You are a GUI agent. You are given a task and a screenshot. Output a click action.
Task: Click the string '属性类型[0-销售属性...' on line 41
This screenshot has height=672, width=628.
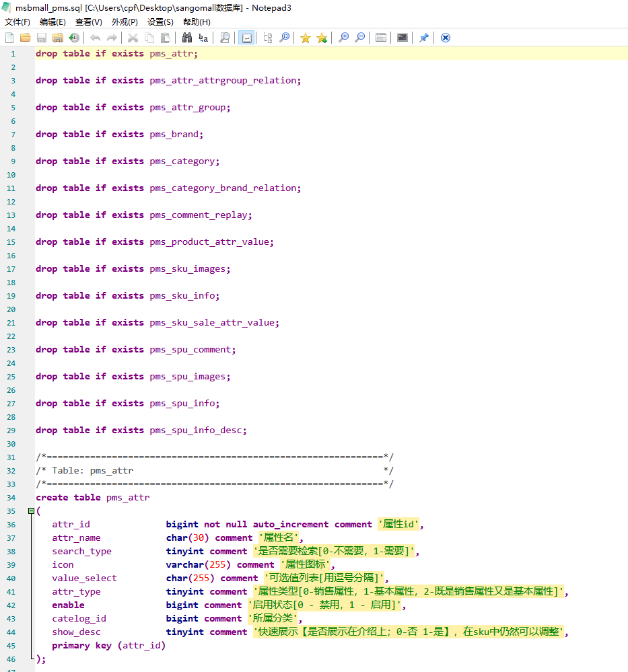click(408, 592)
